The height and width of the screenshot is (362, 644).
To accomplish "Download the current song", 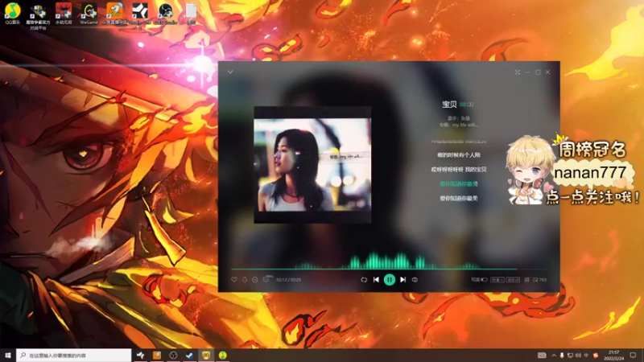I will [x=245, y=279].
